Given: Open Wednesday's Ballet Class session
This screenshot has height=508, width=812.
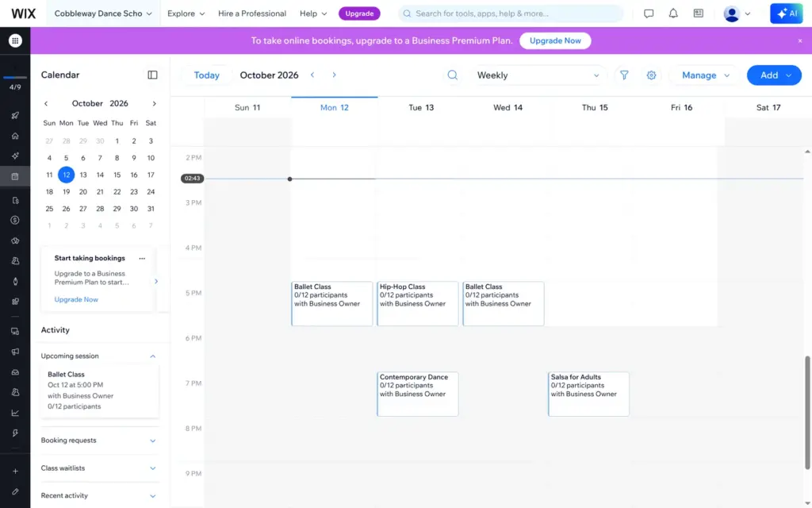Looking at the screenshot, I should click(x=504, y=304).
